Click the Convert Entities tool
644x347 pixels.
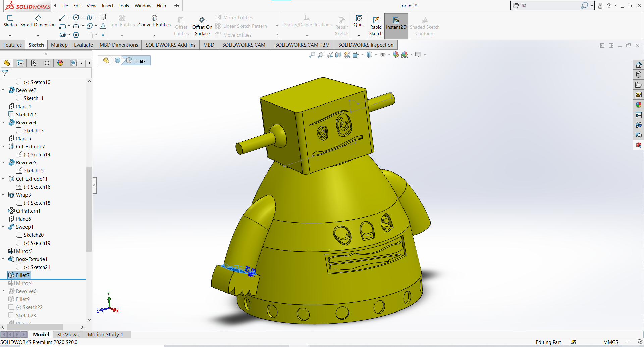pyautogui.click(x=154, y=21)
